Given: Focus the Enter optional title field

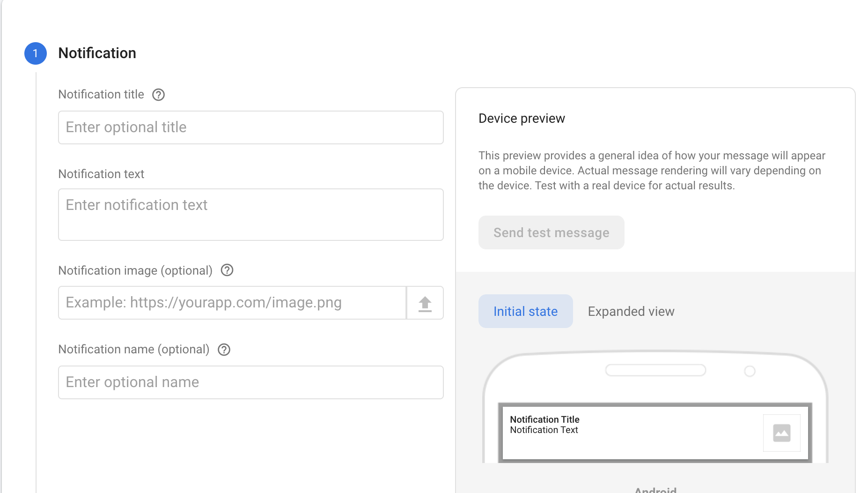Looking at the screenshot, I should (x=251, y=127).
